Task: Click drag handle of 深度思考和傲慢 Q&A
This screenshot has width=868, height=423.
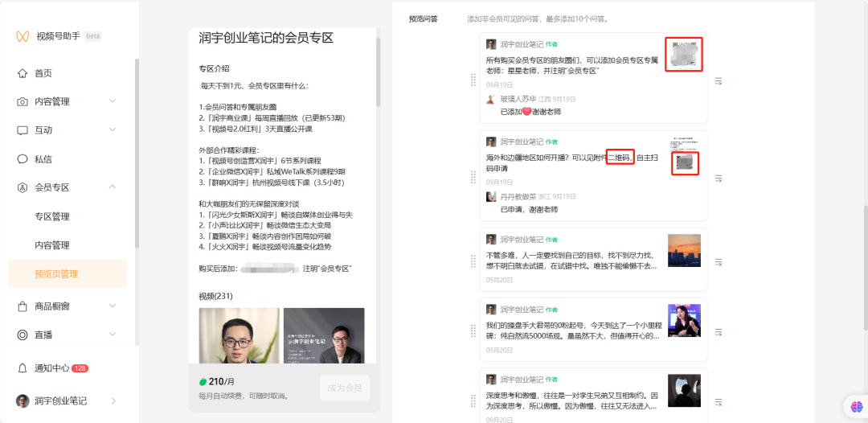Action: coord(473,400)
